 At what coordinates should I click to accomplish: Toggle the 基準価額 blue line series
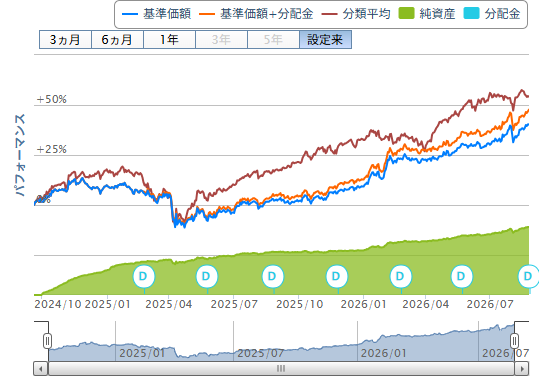point(156,14)
